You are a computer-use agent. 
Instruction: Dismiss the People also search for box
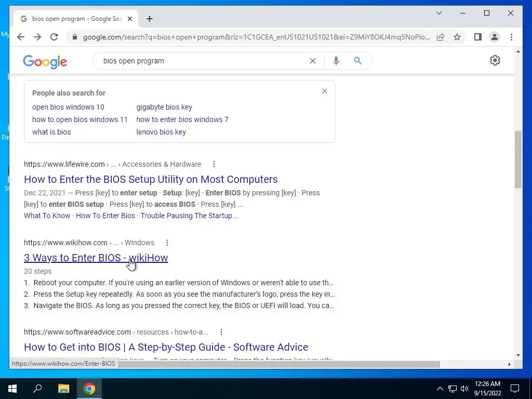point(325,91)
